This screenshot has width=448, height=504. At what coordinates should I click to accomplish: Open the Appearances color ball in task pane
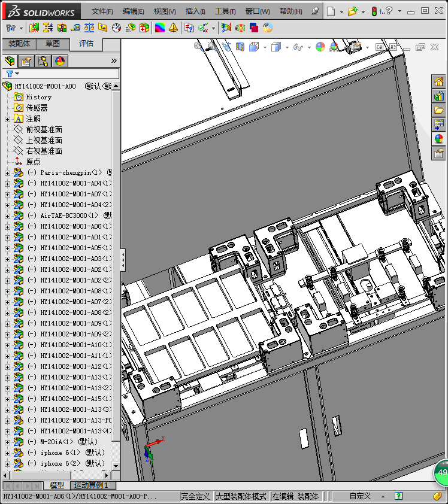[439, 139]
